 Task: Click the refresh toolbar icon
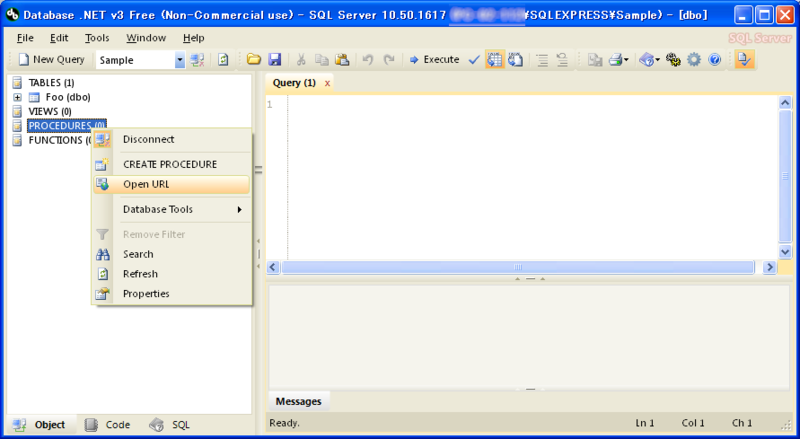click(223, 60)
